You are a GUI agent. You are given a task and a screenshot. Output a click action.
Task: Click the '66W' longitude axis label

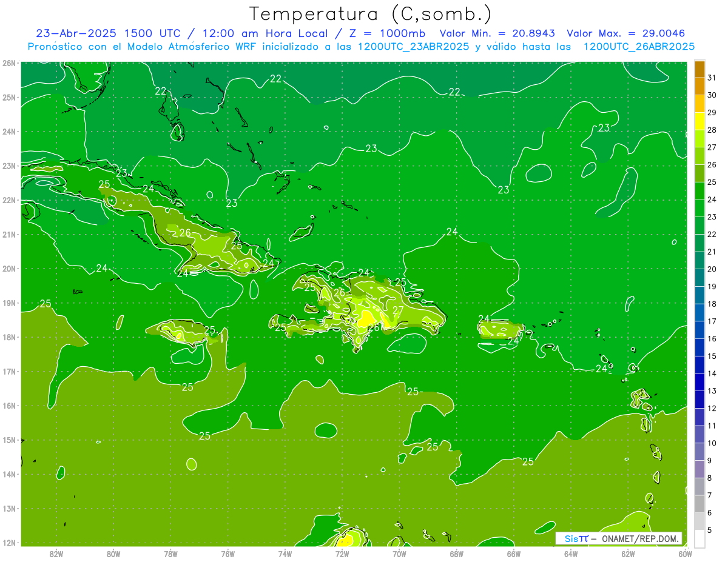(x=513, y=553)
